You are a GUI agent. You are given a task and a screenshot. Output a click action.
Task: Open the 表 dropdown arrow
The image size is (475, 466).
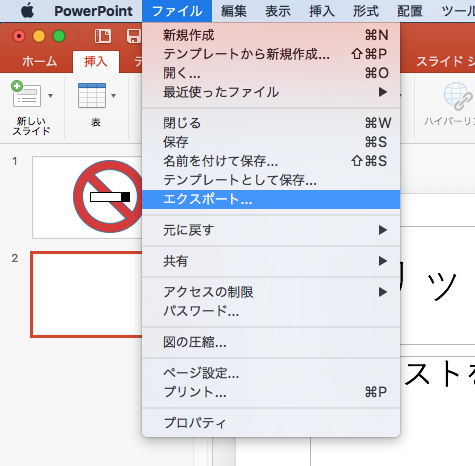coord(113,96)
